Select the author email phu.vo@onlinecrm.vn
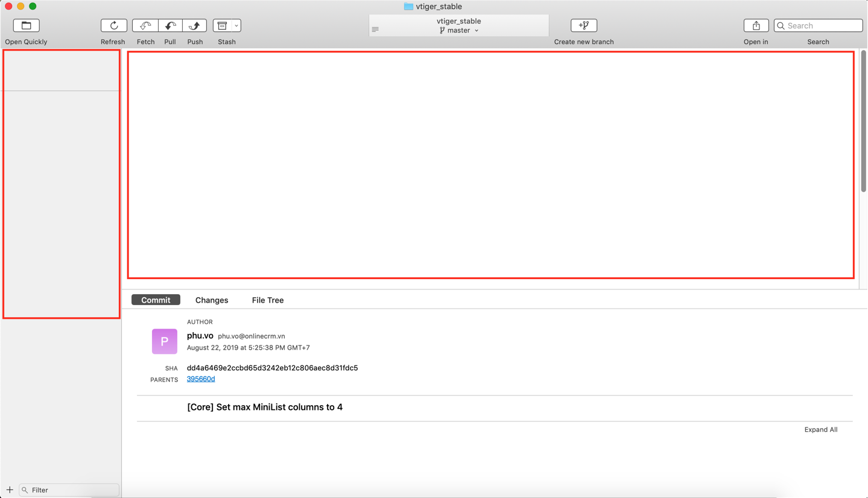This screenshot has width=868, height=498. (252, 336)
